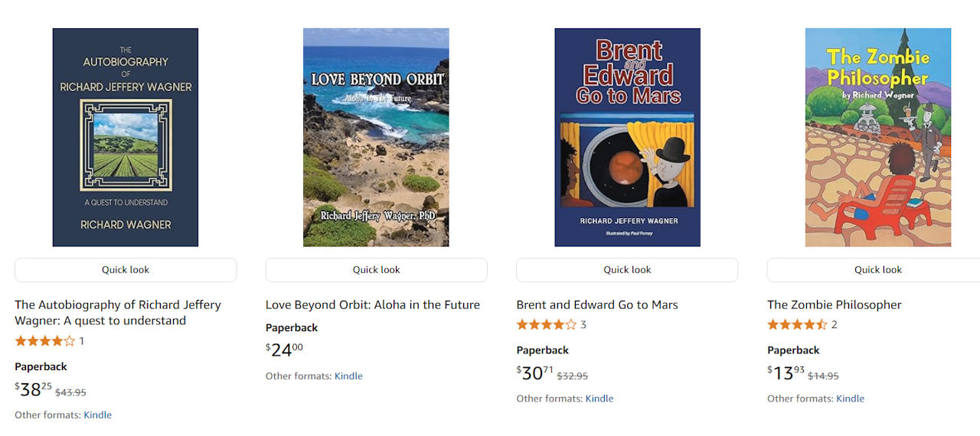The image size is (980, 436).
Task: Click the $24.00 price of Love Beyond Orbit
Action: pos(285,350)
